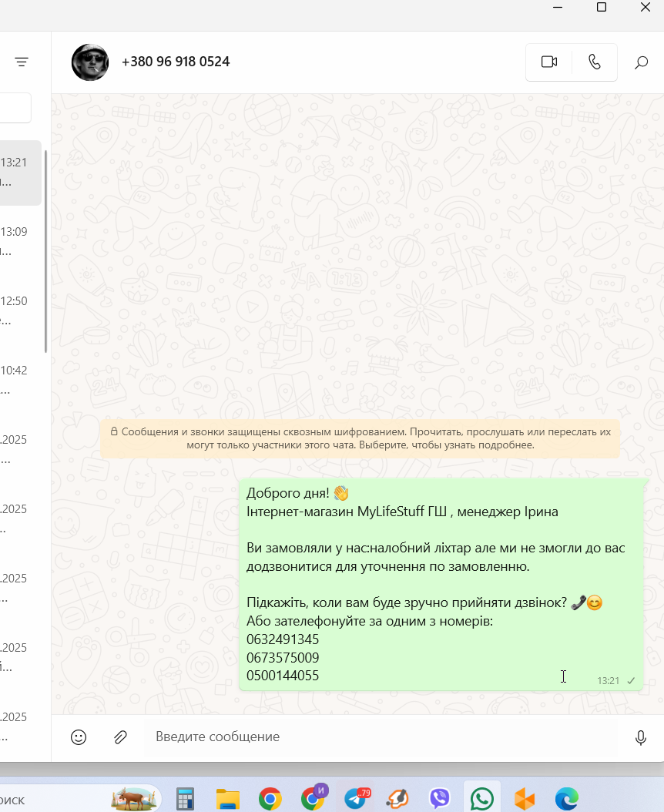Open the end-to-end encryption notice
The width and height of the screenshot is (664, 812).
[360, 438]
